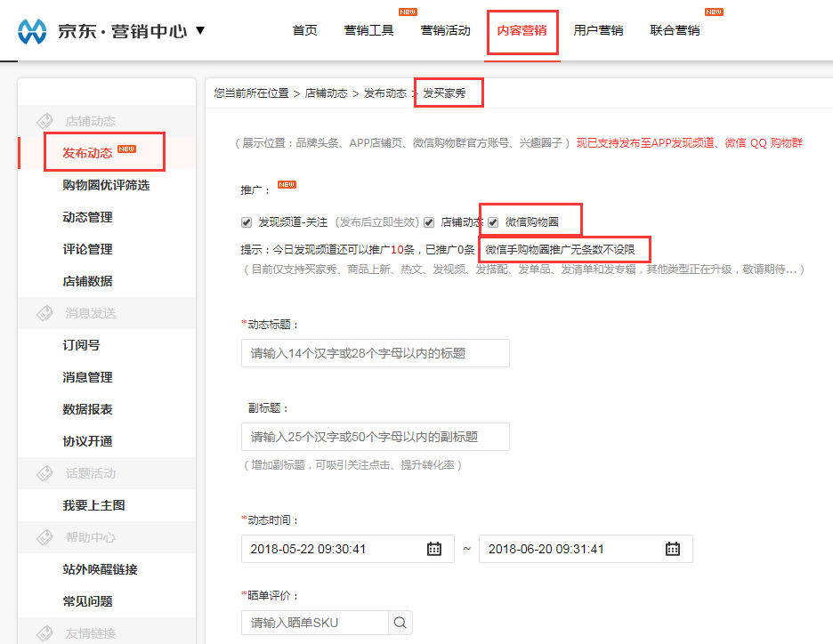Select 我要上主图 in sidebar
The height and width of the screenshot is (644, 833).
[94, 505]
